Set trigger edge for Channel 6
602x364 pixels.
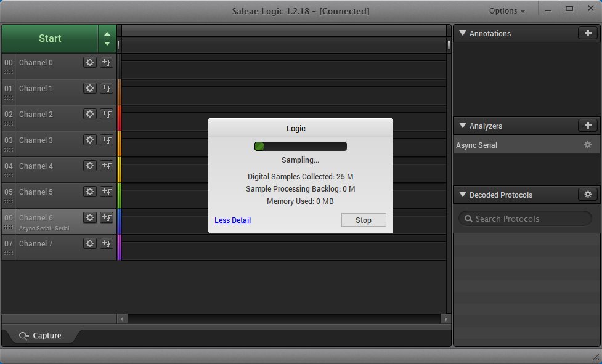[107, 217]
